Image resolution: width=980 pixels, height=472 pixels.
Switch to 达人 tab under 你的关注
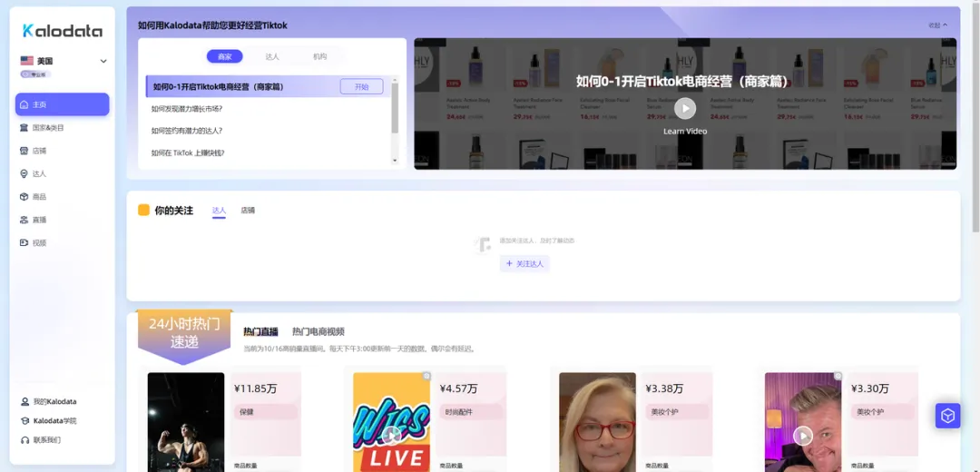(x=219, y=211)
